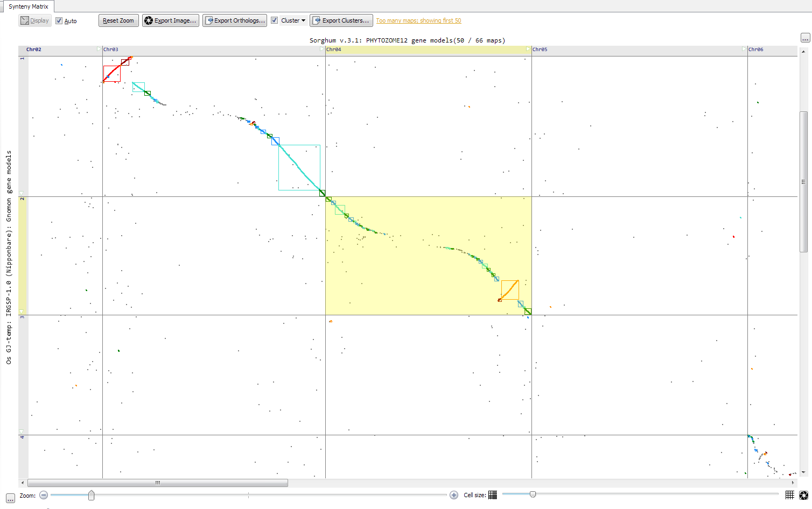The image size is (812, 509).
Task: Click the small cyan cluster box near top of Chr03
Action: [x=138, y=87]
